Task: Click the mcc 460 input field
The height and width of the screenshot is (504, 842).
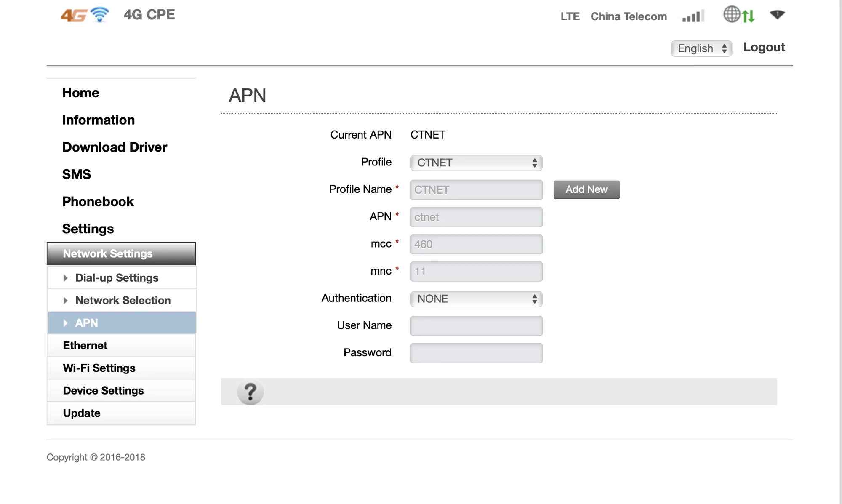Action: click(476, 244)
